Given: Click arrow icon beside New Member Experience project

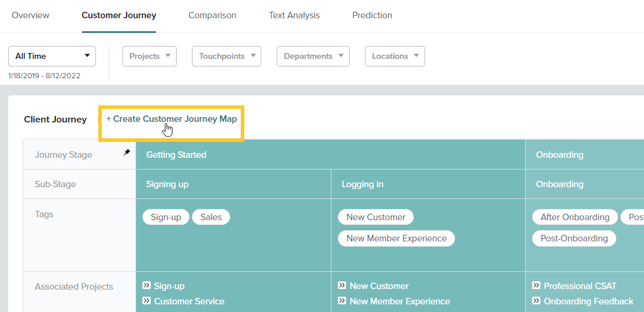Looking at the screenshot, I should 342,301.
